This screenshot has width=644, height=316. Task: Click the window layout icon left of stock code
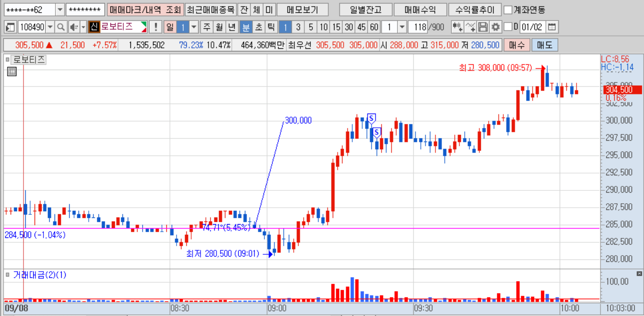(10, 27)
